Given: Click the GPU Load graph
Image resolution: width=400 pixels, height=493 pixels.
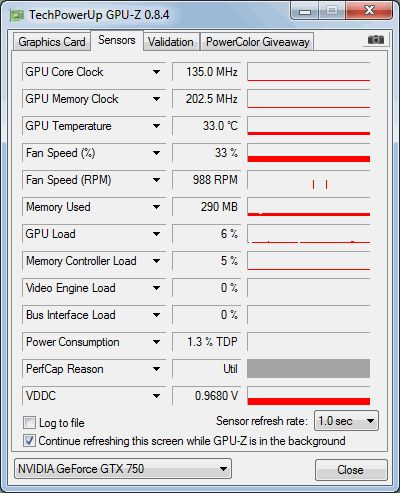Looking at the screenshot, I should click(309, 233).
